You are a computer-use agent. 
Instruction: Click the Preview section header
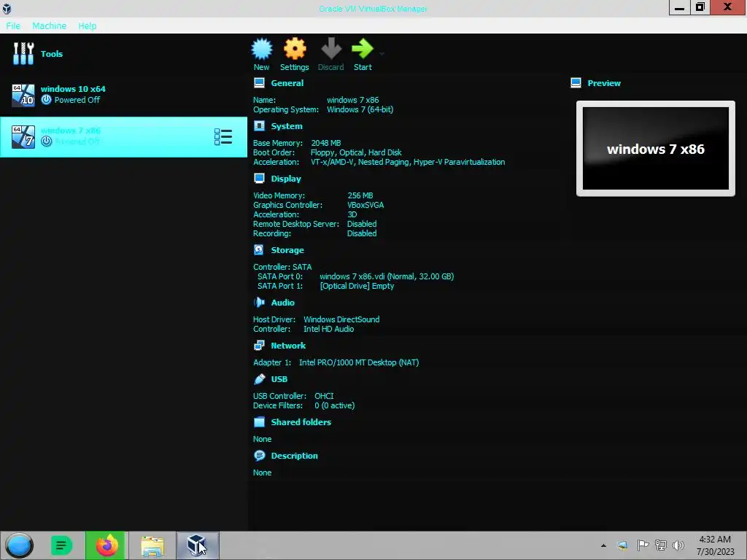point(604,83)
